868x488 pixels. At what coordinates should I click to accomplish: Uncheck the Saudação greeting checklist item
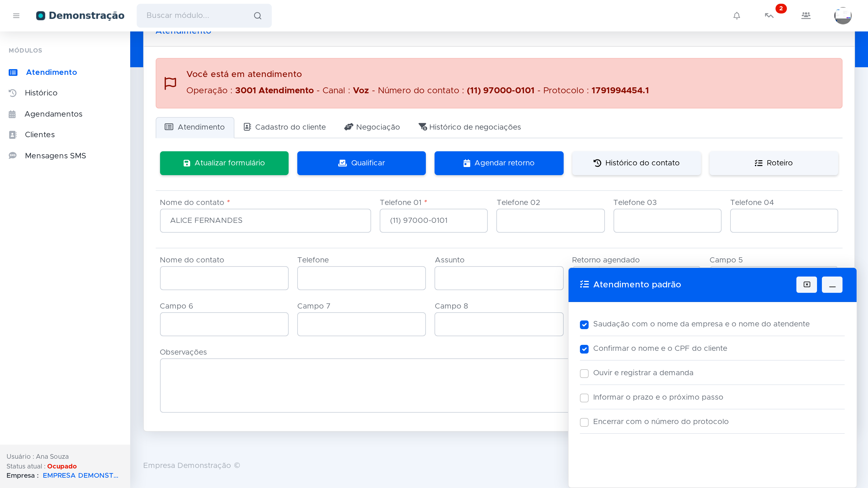coord(584,325)
